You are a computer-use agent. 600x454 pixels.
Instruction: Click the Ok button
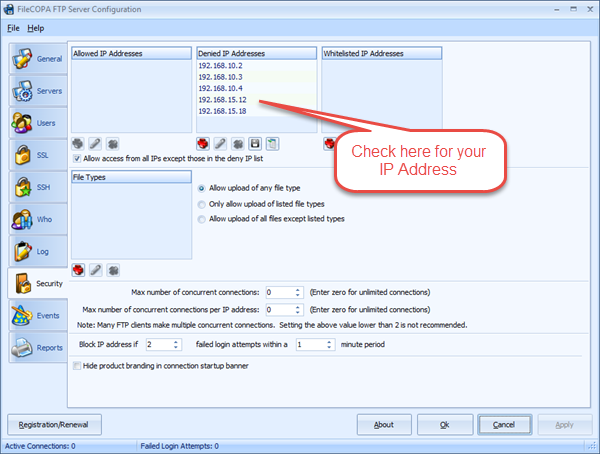(x=445, y=425)
